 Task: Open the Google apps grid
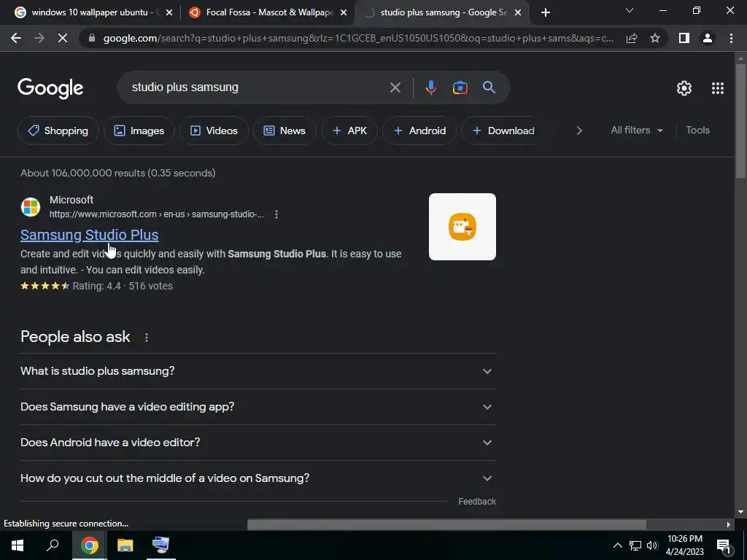(x=718, y=88)
